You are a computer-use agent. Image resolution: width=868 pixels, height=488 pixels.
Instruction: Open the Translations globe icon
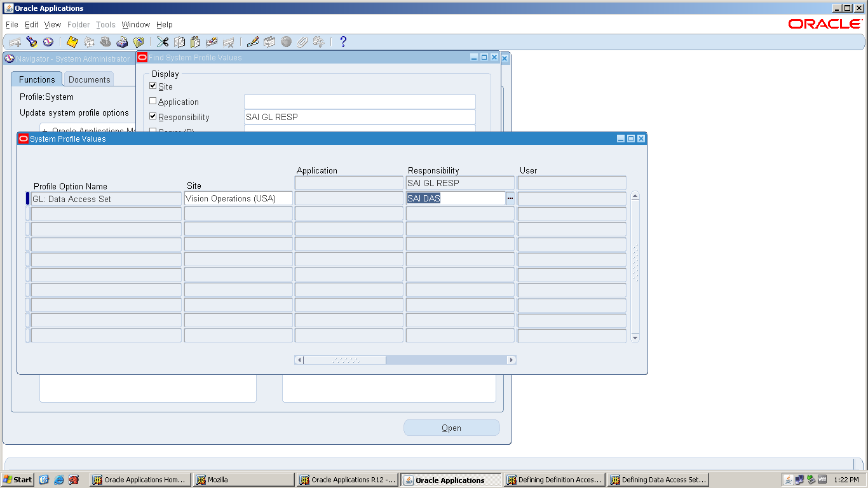click(x=285, y=42)
